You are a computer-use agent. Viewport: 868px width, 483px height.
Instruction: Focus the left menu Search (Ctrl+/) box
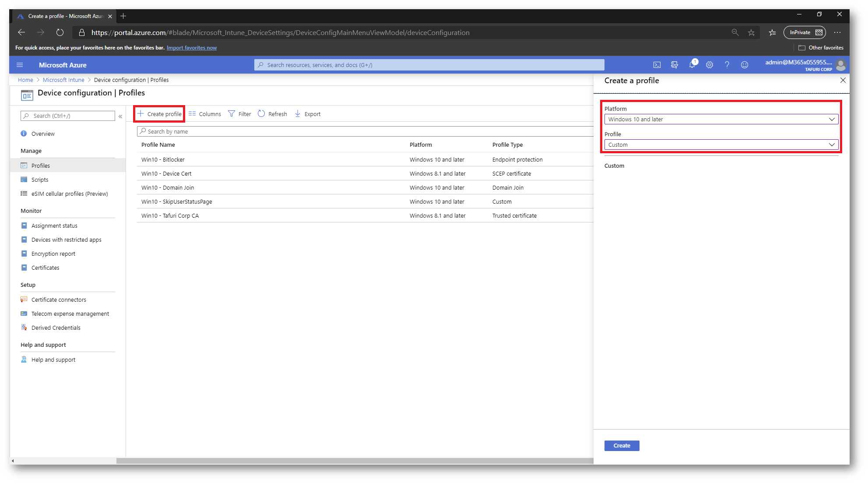pos(68,116)
